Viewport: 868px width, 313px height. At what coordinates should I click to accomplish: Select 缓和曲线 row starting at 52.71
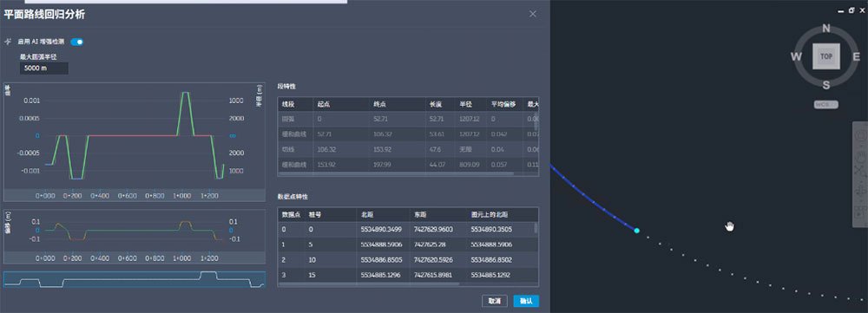coord(408,134)
